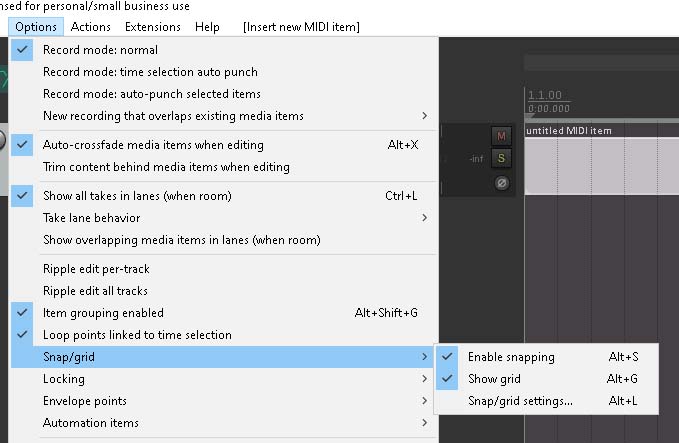Expand the Locking submenu
Image resolution: width=679 pixels, height=443 pixels.
coord(222,379)
